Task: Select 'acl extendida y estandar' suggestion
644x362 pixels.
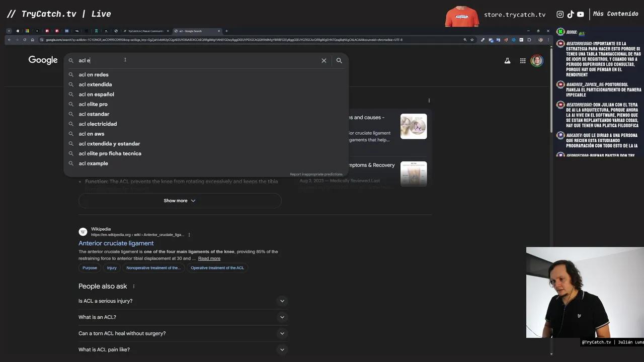Action: [206, 144]
